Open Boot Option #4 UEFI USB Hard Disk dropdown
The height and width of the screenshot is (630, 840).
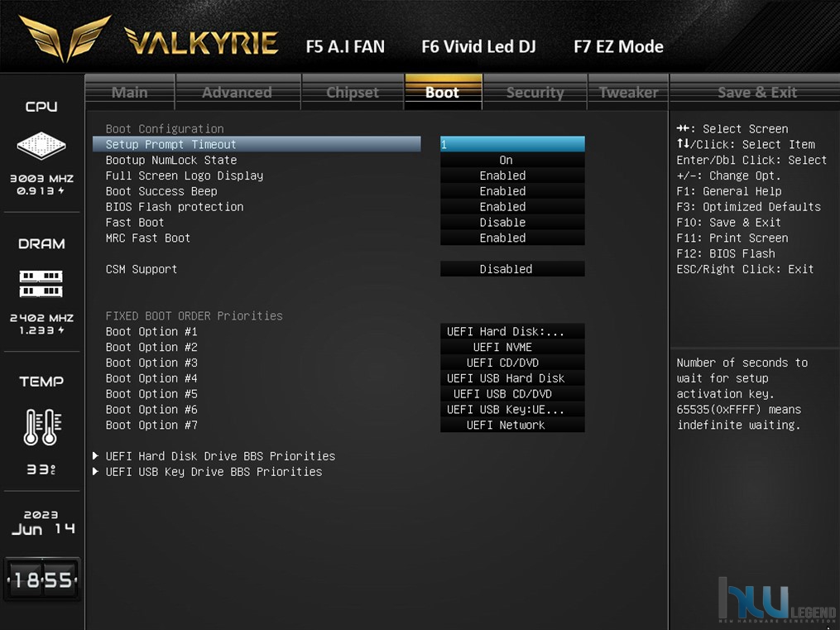click(512, 378)
